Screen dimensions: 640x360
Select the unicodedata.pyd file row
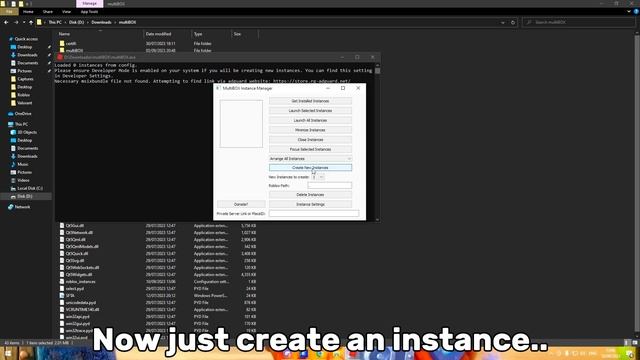[158, 303]
